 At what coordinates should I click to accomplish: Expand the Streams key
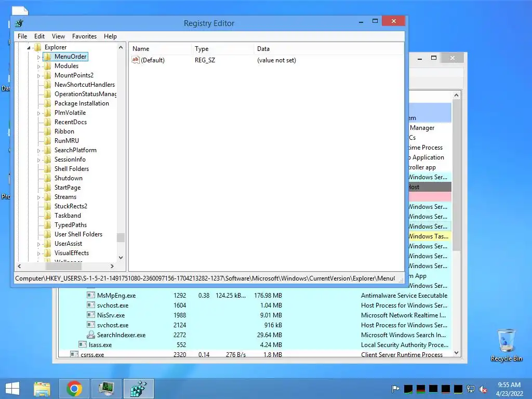point(38,197)
